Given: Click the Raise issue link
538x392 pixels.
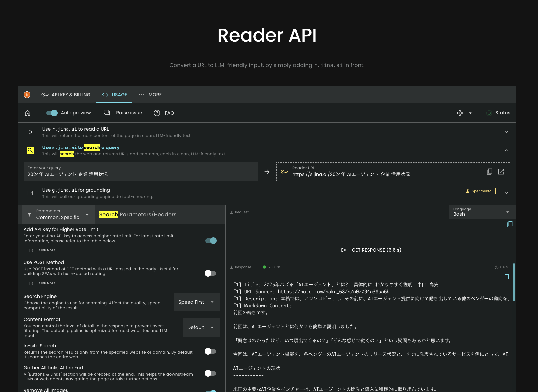Looking at the screenshot, I should pyautogui.click(x=129, y=113).
